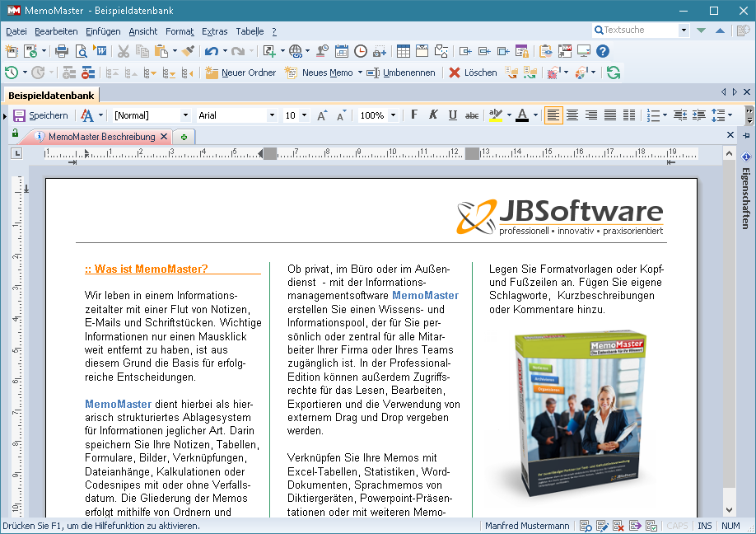Screen dimensions: 756x534
Task: Click the MemoMaster product box image
Action: (x=579, y=415)
